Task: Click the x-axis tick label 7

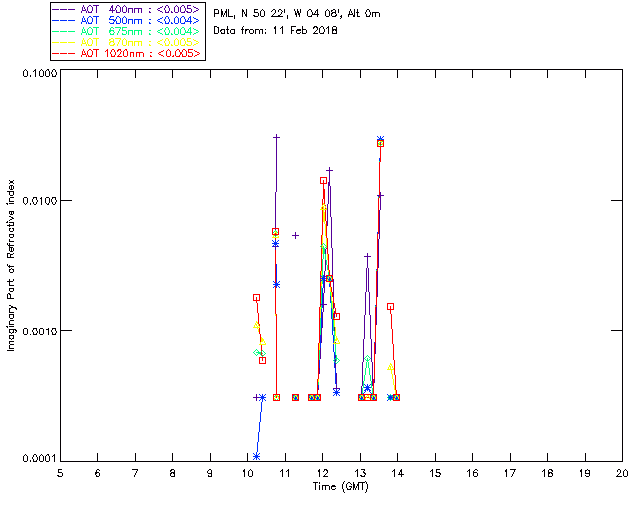Action: (135, 473)
